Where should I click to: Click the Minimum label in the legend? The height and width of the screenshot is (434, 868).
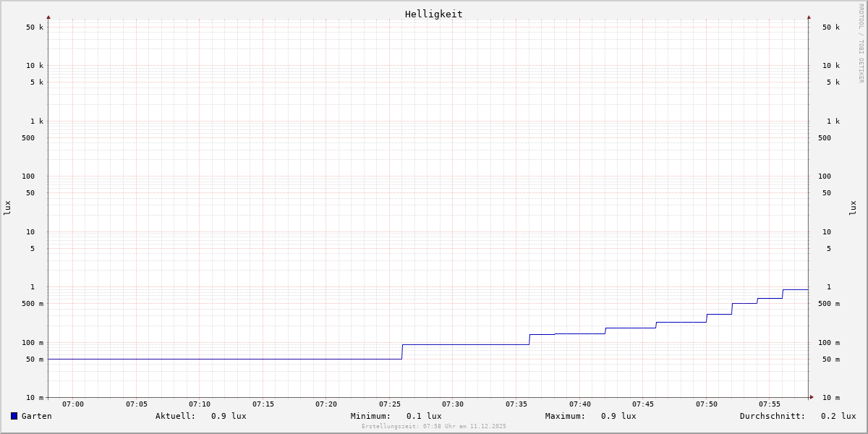coord(371,416)
